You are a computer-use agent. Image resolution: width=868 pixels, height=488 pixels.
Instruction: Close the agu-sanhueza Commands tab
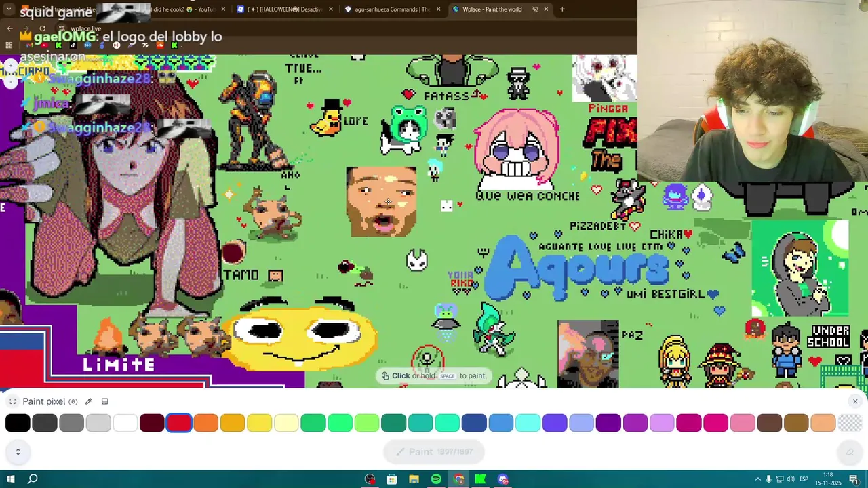(x=438, y=9)
